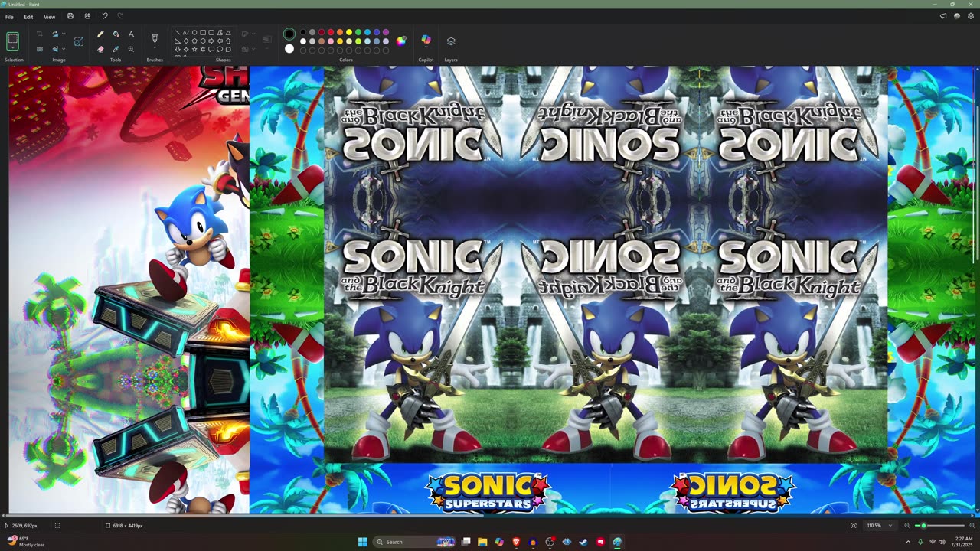
Task: Expand the Rotate options dropdown
Action: (x=63, y=34)
